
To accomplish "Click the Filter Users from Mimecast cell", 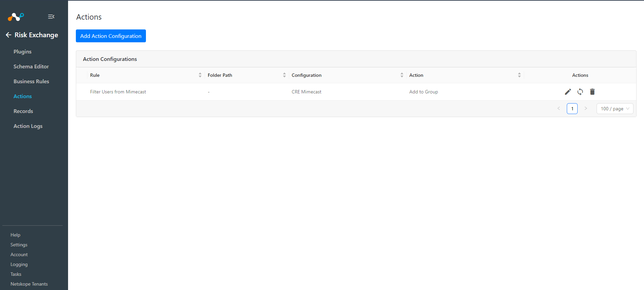I will coord(118,92).
